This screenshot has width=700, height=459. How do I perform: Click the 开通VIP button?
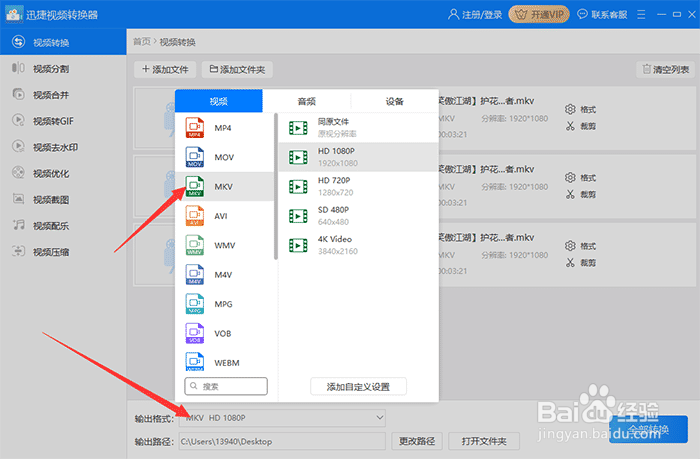coord(539,15)
